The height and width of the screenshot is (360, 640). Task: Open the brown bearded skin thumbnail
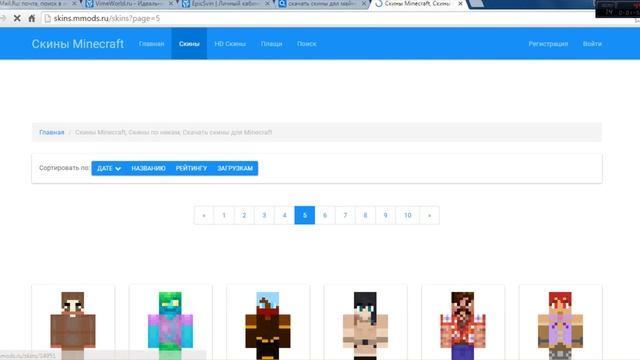point(73,325)
